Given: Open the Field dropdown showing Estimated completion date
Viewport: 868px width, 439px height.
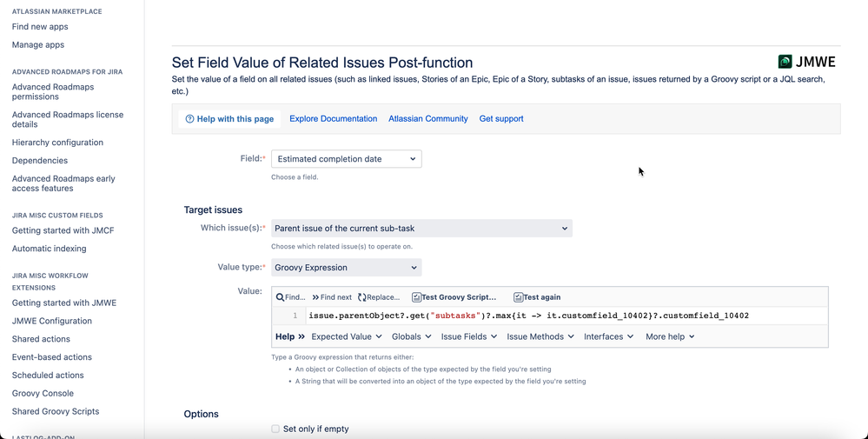Looking at the screenshot, I should pos(346,159).
